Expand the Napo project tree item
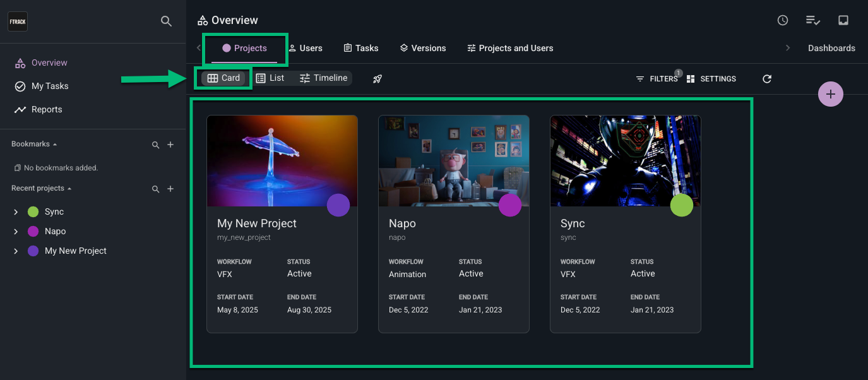This screenshot has height=380, width=868. [x=16, y=232]
